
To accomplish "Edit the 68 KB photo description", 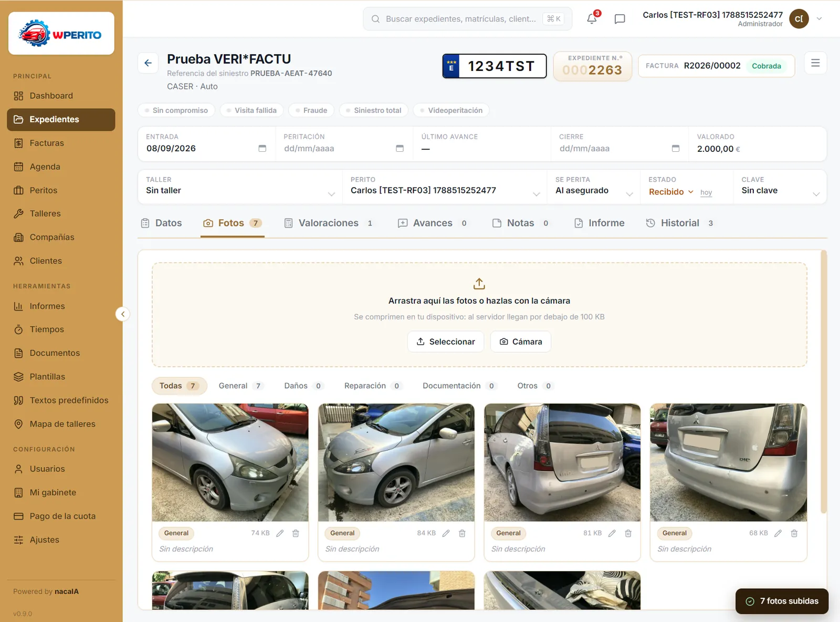I will point(778,533).
